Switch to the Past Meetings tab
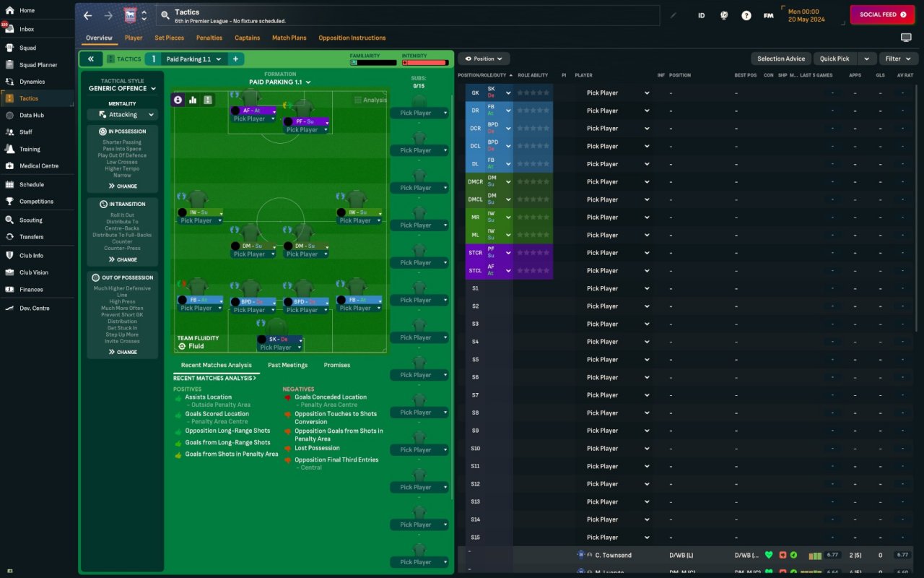The width and height of the screenshot is (924, 578). [x=288, y=366]
